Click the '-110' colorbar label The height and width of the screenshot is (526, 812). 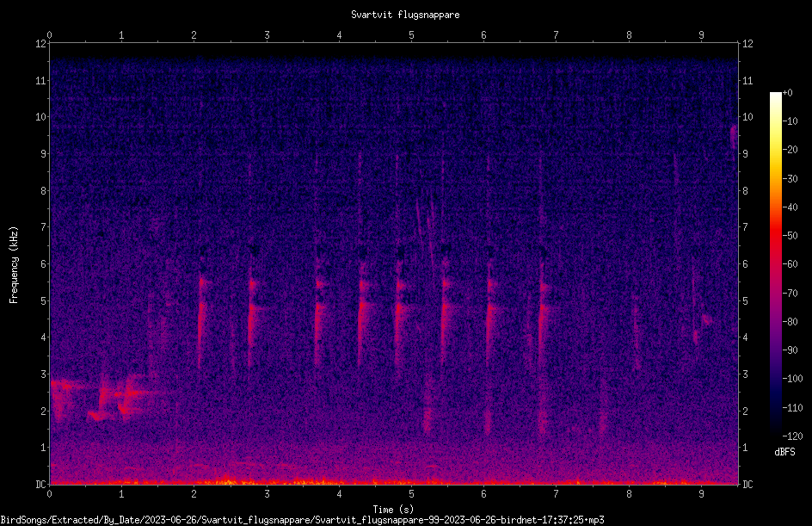(x=792, y=408)
